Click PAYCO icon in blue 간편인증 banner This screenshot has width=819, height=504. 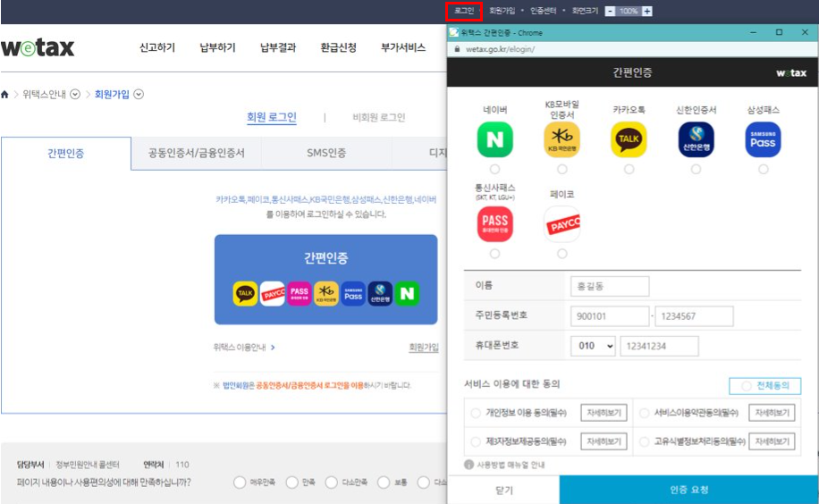(272, 293)
